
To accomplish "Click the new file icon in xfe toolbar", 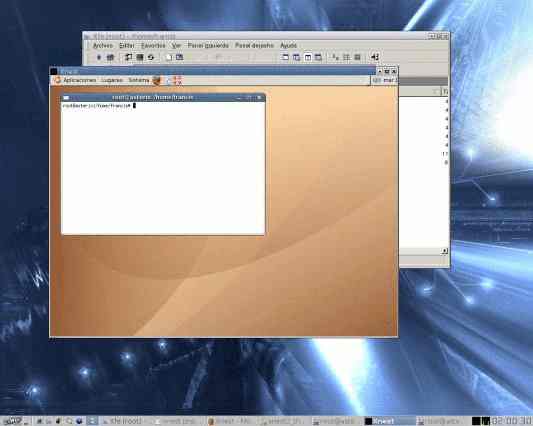I will click(169, 57).
